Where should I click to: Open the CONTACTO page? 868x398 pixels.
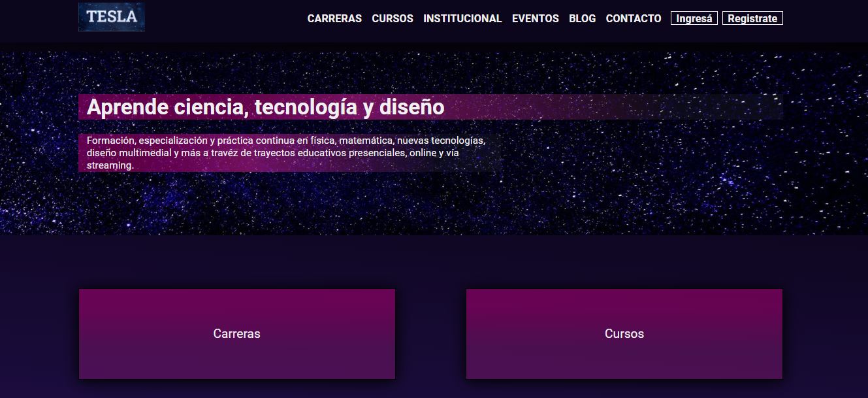pos(634,18)
